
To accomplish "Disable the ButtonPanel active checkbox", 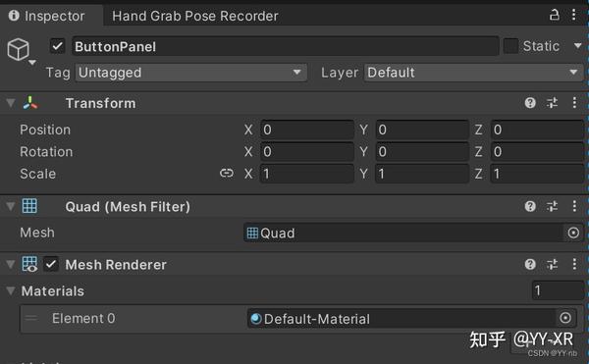I will pyautogui.click(x=57, y=46).
